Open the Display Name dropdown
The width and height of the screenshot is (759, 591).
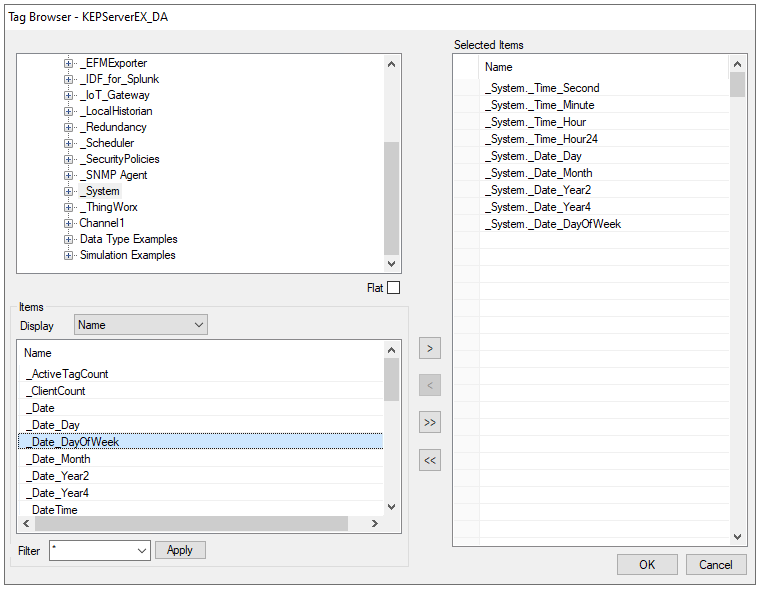pyautogui.click(x=141, y=325)
